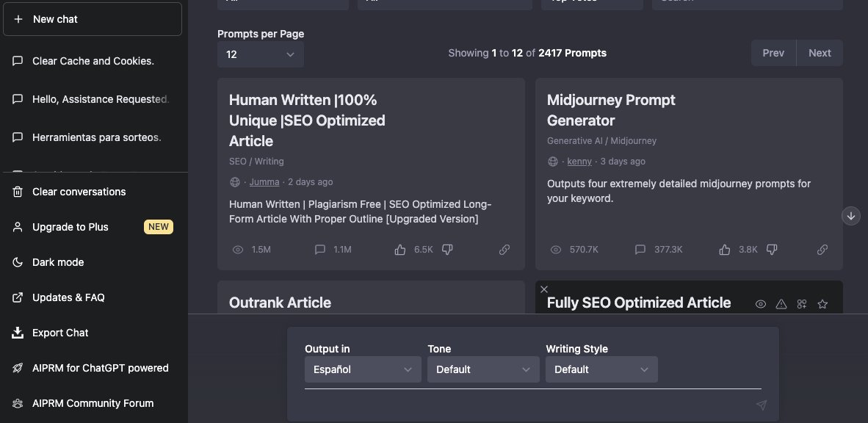Copy link of Midjourney Prompt Generator
868x423 pixels.
point(822,250)
